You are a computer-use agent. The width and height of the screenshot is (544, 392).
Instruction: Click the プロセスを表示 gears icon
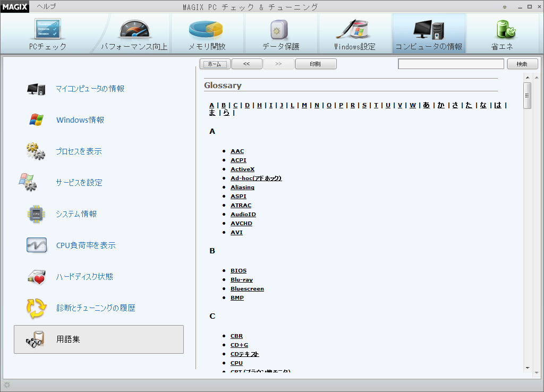coord(36,151)
